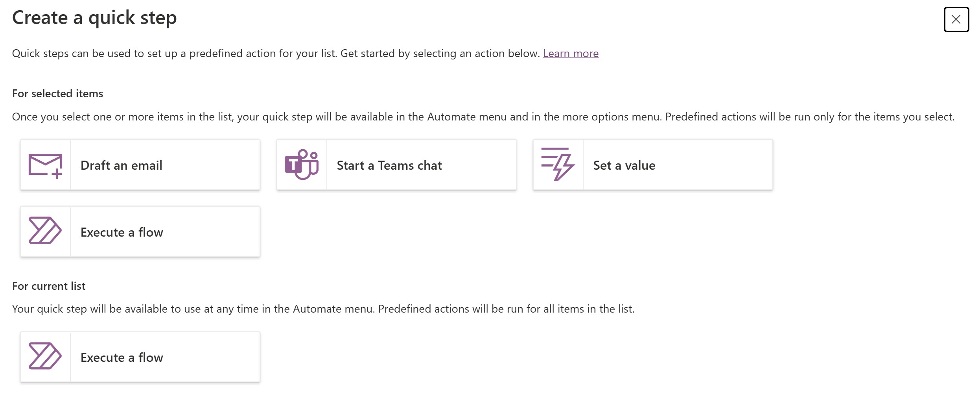980x400 pixels.
Task: Click the Microsoft Teams logo icon
Action: (302, 165)
